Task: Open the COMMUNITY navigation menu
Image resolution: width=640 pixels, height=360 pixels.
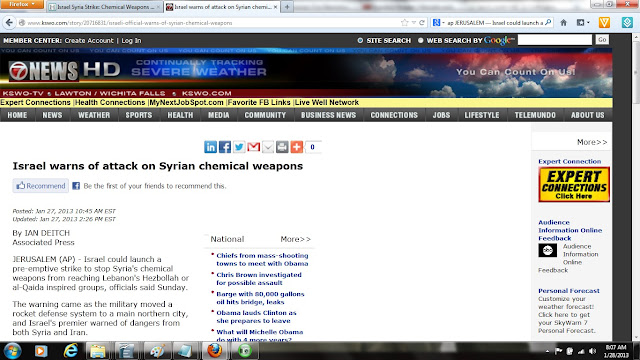Action: pyautogui.click(x=265, y=115)
